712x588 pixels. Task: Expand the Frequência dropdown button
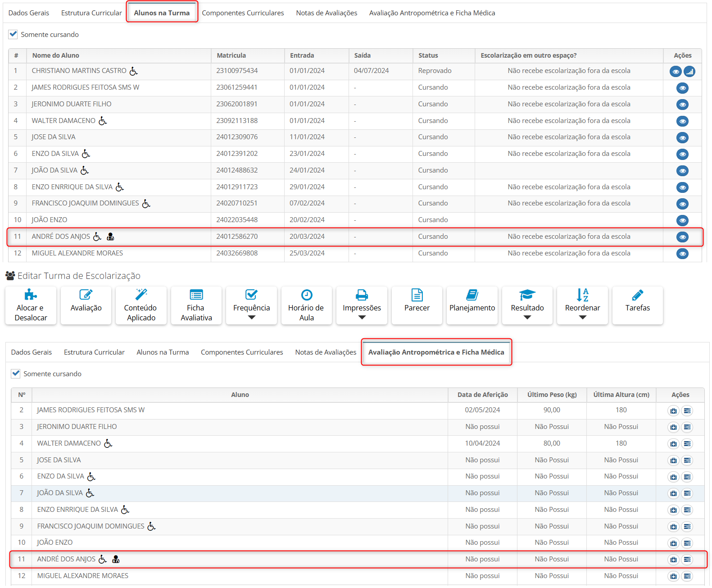pos(251,305)
